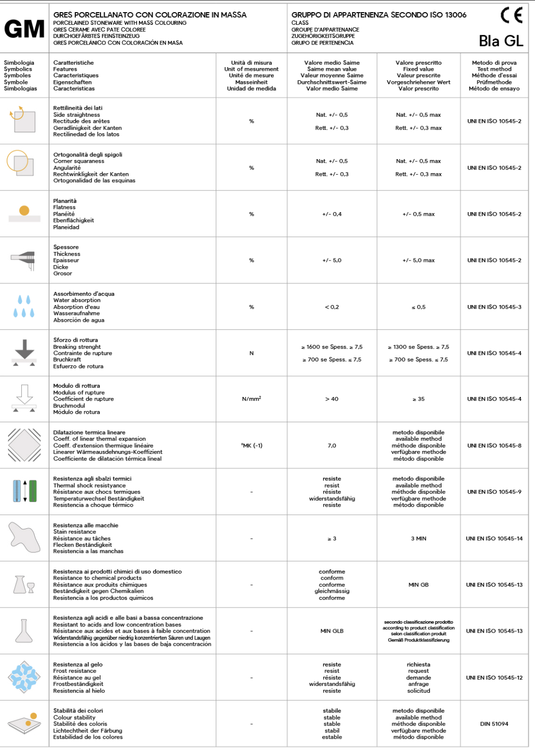Click the linear thermal expansion diamond icon

pyautogui.click(x=24, y=445)
